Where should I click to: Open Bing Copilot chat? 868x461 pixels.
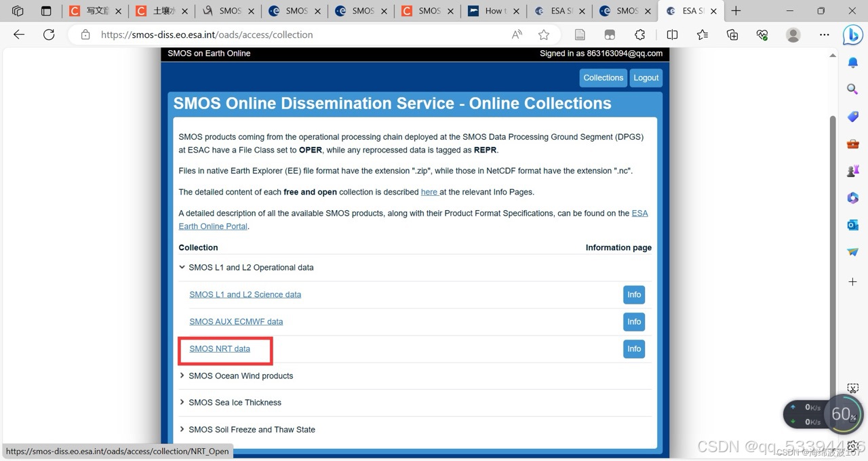[852, 35]
